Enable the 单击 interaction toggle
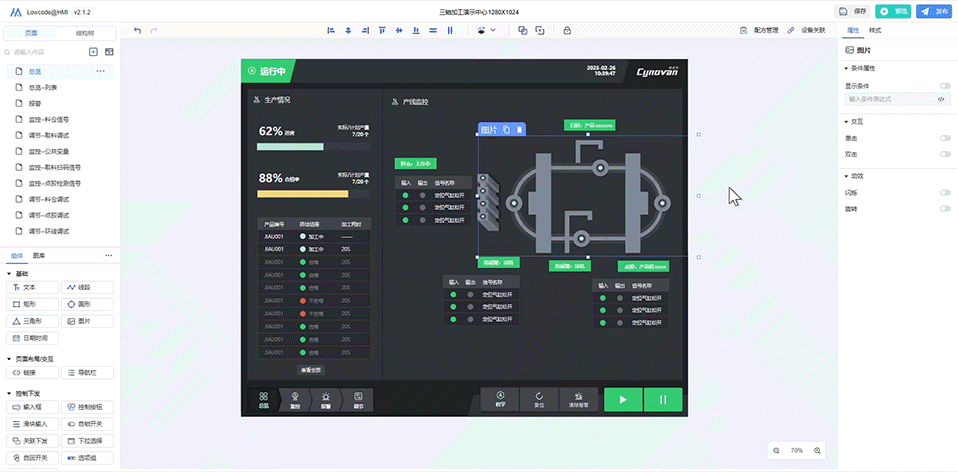958x472 pixels. pyautogui.click(x=944, y=138)
